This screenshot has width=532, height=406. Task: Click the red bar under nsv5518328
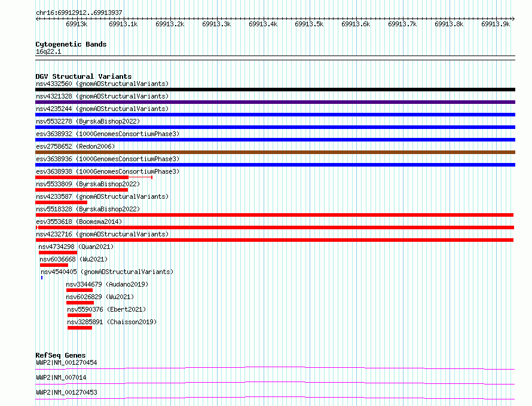[x=274, y=215]
